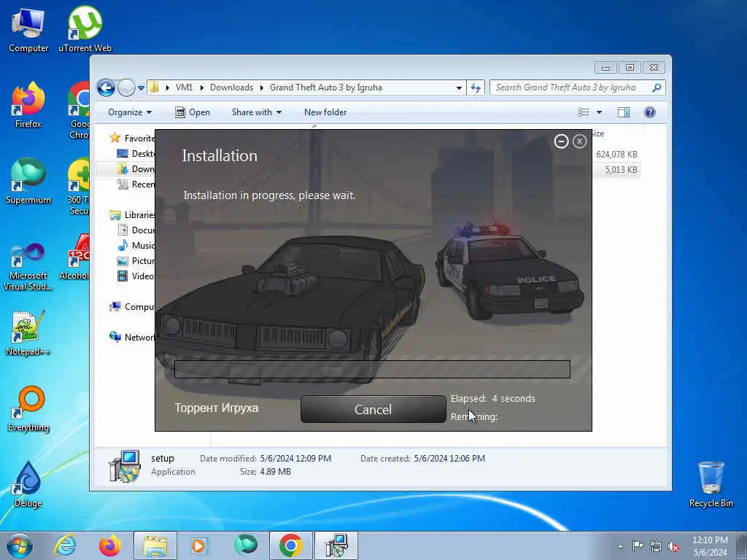Viewport: 747px width, 560px height.
Task: Open the Windows Start menu
Action: (x=20, y=545)
